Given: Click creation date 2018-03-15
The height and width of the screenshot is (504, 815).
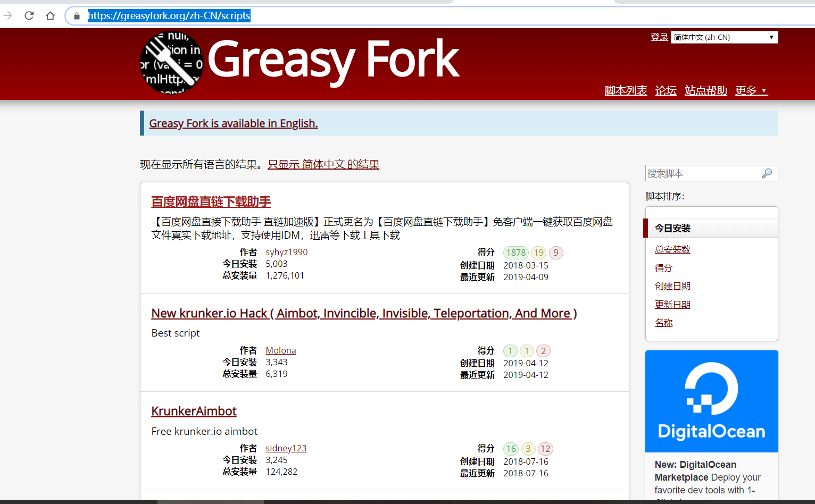Looking at the screenshot, I should (x=526, y=265).
